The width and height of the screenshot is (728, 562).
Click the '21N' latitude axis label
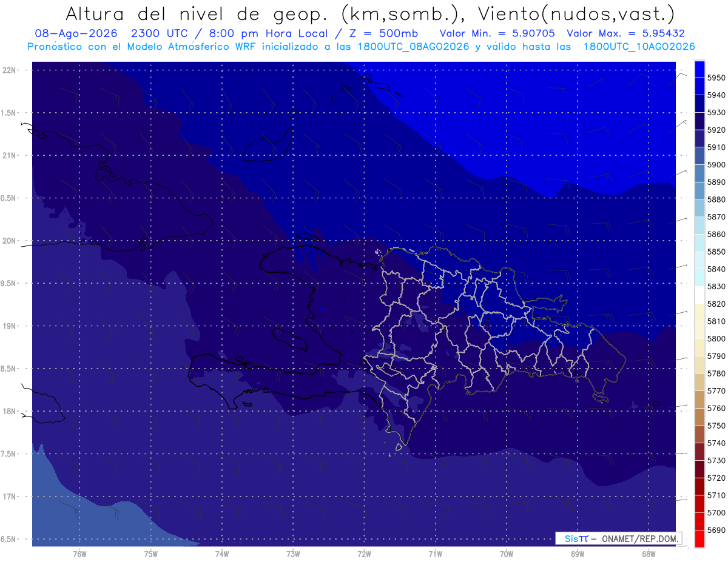click(10, 156)
